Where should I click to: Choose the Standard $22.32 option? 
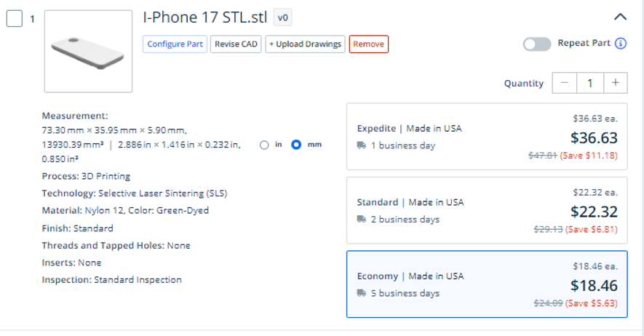pyautogui.click(x=487, y=210)
